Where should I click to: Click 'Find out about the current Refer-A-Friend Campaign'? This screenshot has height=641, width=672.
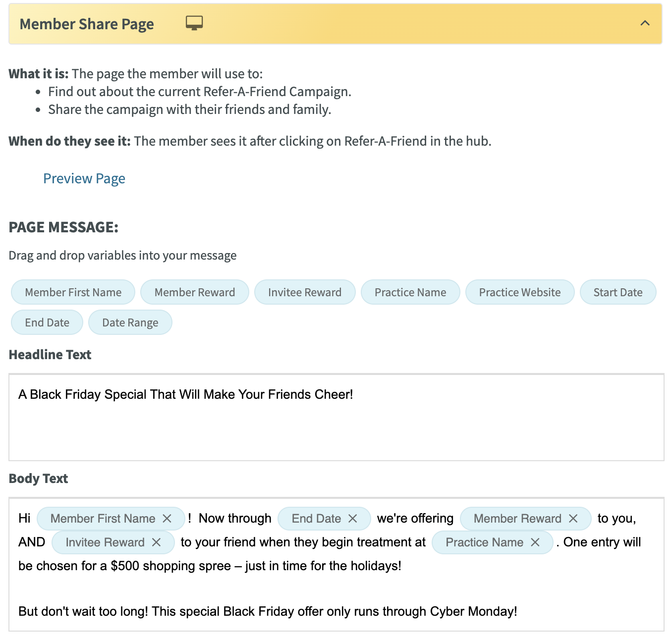point(200,92)
